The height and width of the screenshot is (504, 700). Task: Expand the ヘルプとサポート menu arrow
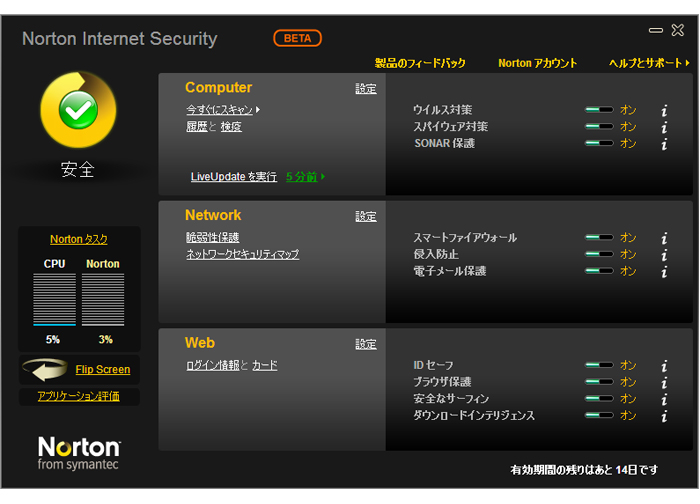(x=688, y=63)
